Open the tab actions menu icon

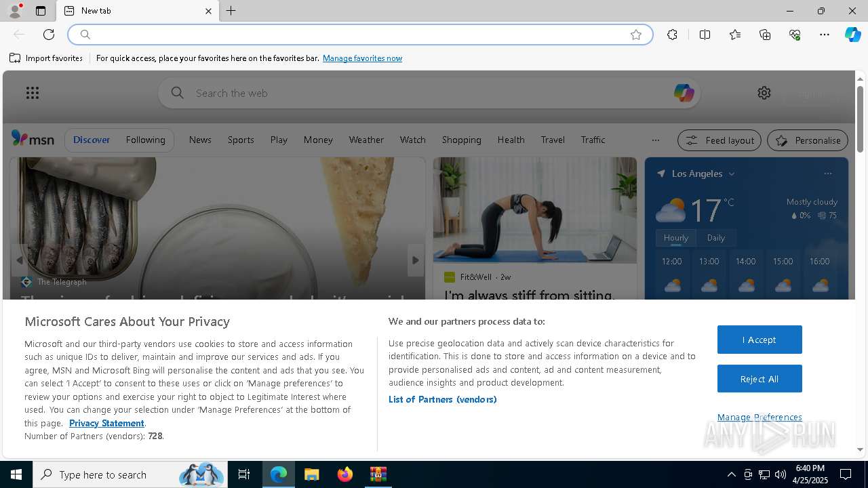tap(41, 11)
